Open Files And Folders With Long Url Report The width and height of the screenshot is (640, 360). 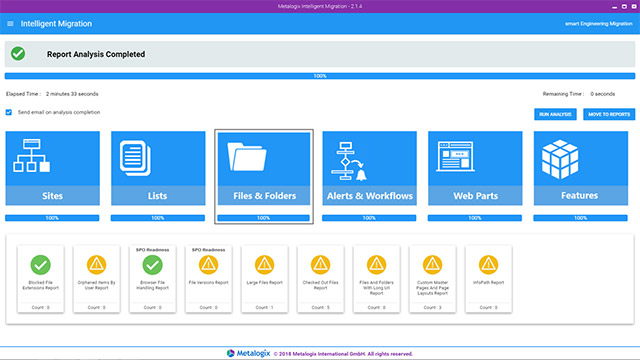click(376, 279)
